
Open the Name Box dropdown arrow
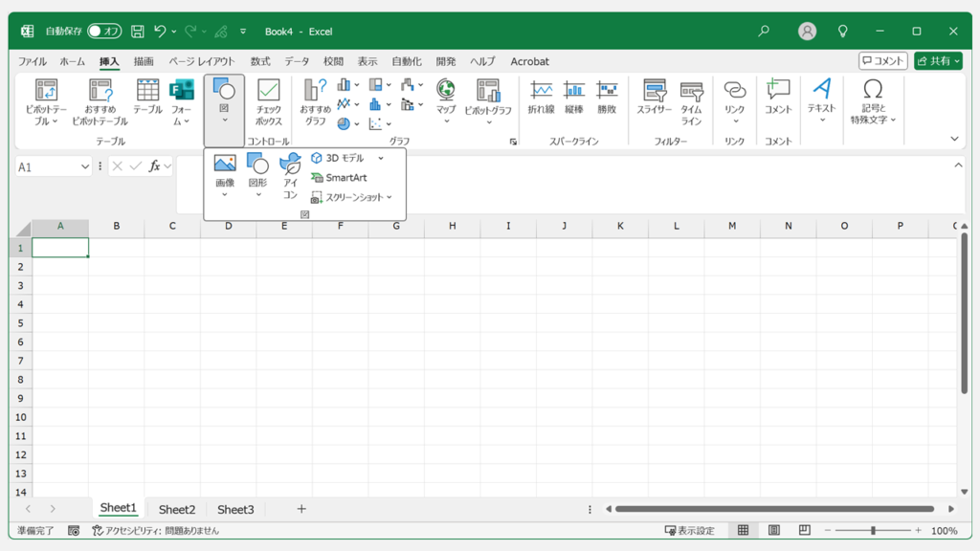point(85,166)
